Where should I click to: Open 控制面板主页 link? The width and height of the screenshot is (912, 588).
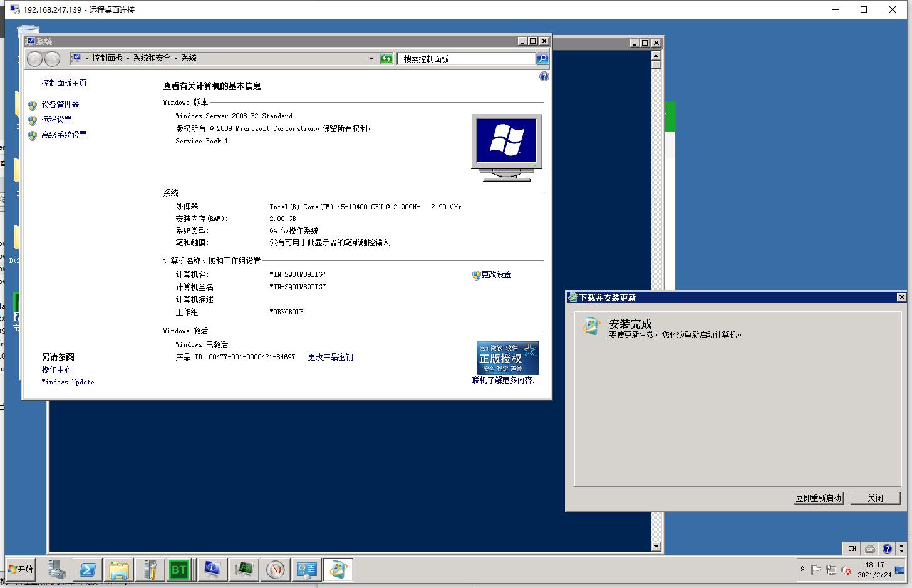tap(64, 83)
